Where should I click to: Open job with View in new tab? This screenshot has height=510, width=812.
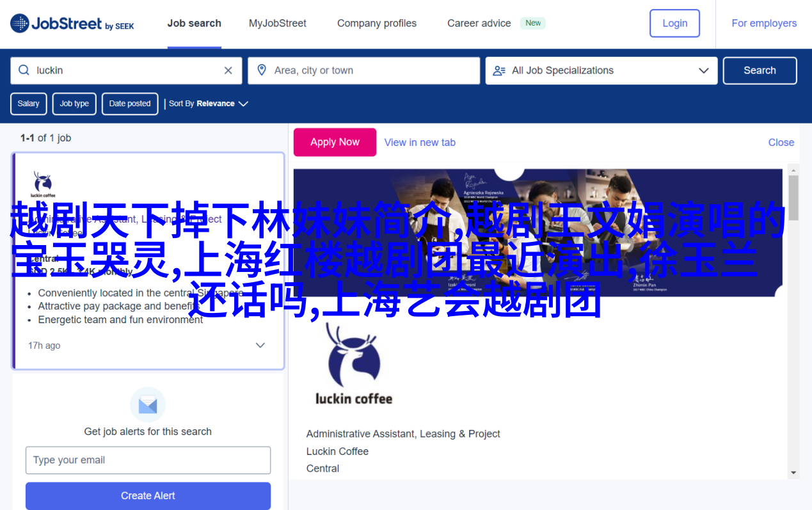click(420, 143)
